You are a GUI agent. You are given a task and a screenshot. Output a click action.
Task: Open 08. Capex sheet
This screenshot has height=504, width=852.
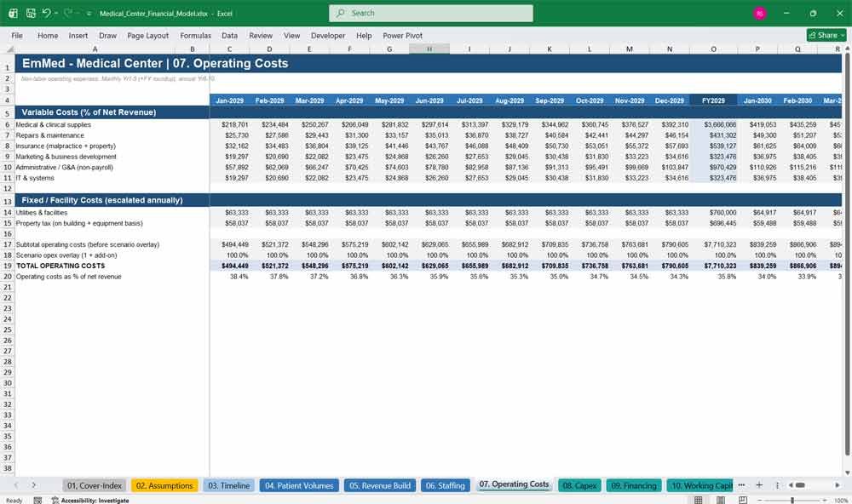point(579,485)
